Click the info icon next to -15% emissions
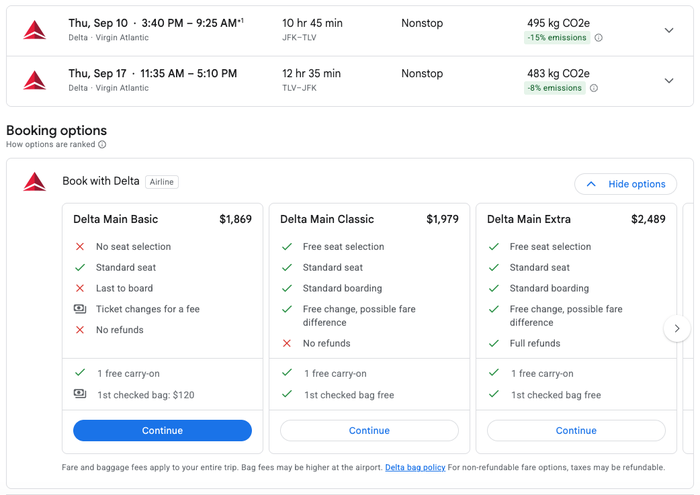 coord(599,38)
